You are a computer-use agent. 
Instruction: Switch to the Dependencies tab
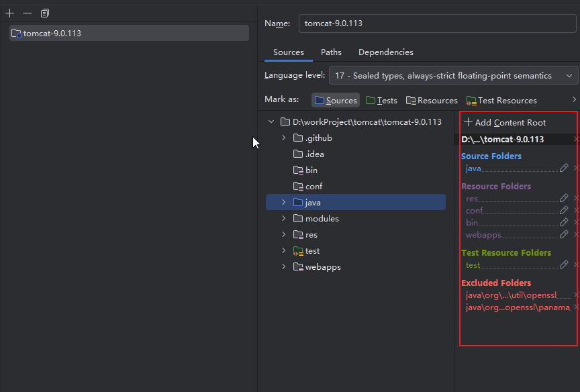[x=386, y=52]
